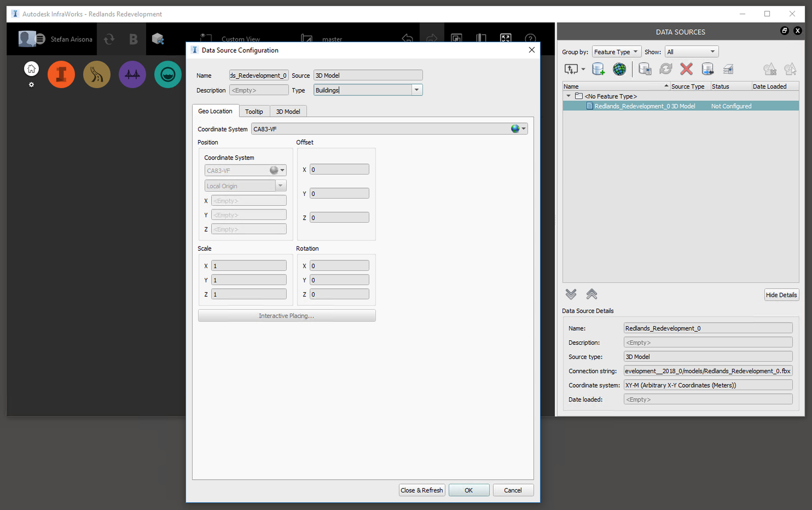Screen dimensions: 812x510
Task: Click the add database data source icon
Action: pos(598,69)
